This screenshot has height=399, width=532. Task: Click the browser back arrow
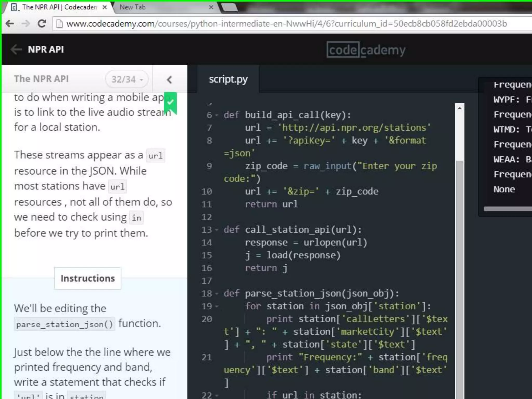(x=10, y=24)
